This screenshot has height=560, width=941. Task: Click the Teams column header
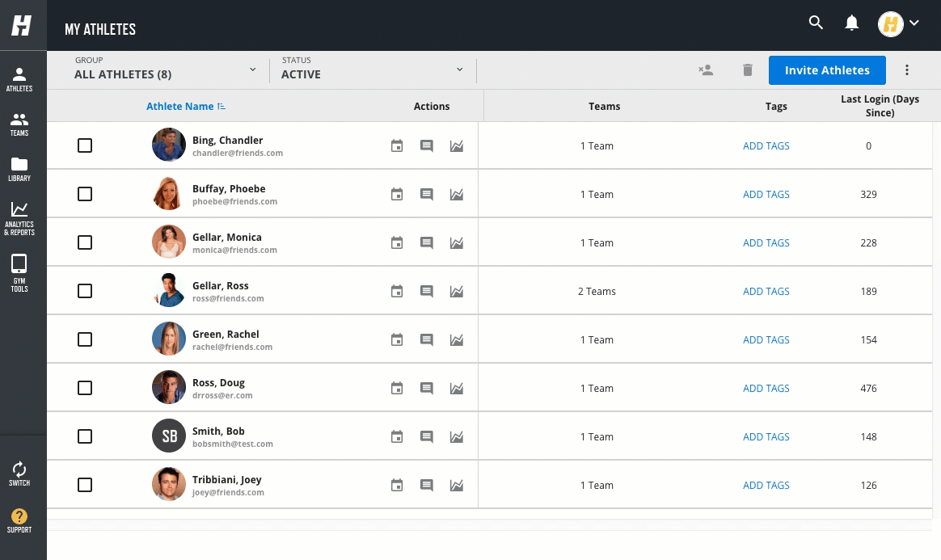click(x=605, y=106)
